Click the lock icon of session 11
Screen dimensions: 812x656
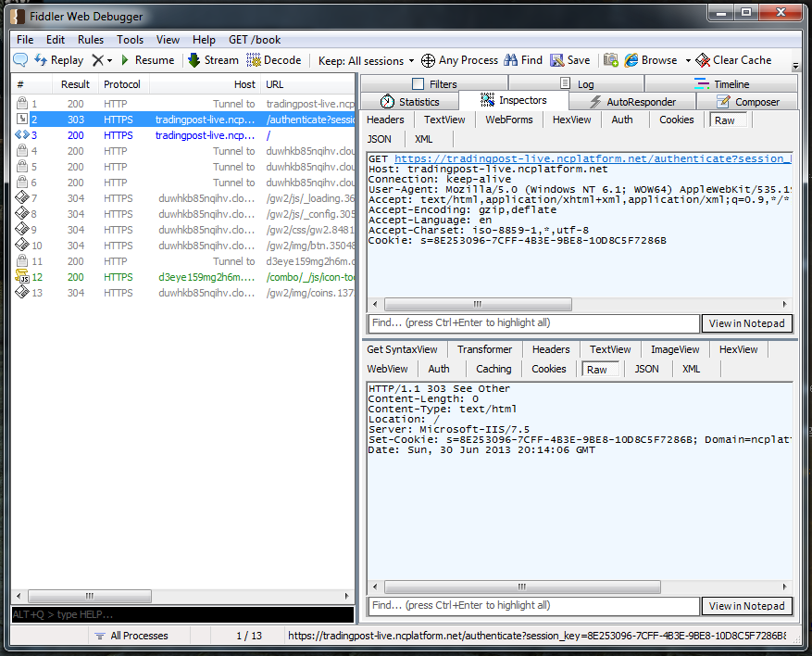(21, 260)
